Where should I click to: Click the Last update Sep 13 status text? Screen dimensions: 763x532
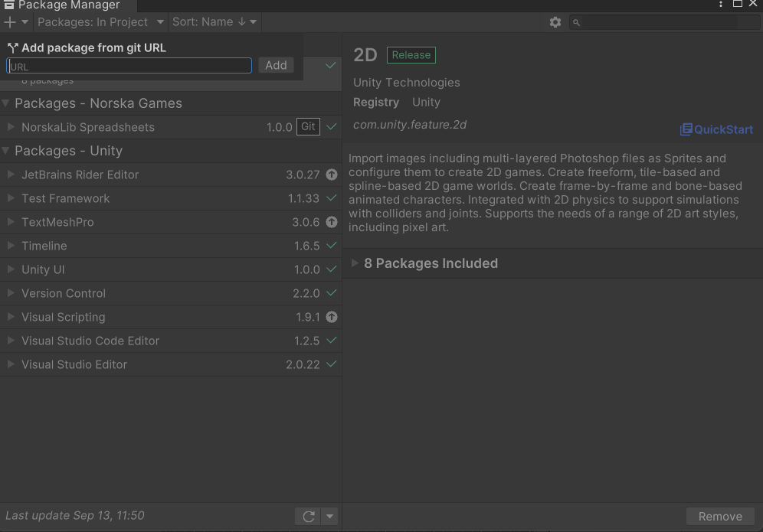point(75,515)
